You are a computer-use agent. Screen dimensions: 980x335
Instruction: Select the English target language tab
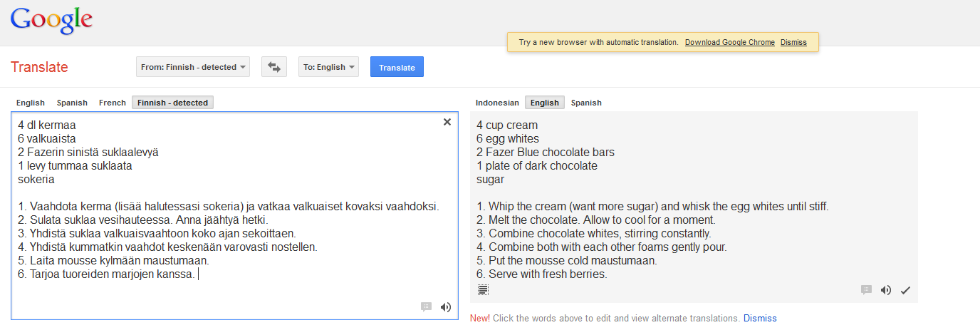point(545,103)
